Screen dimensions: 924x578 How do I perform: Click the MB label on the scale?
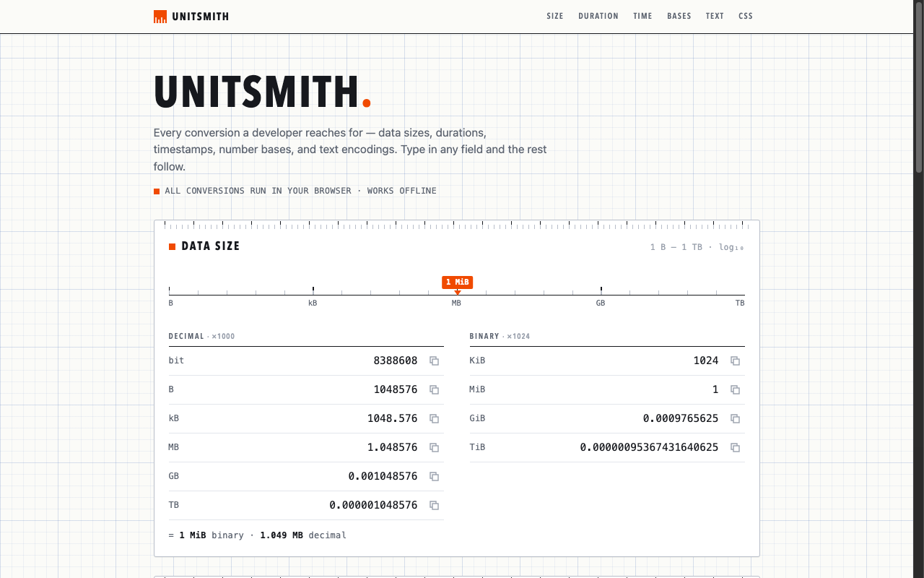tap(456, 303)
